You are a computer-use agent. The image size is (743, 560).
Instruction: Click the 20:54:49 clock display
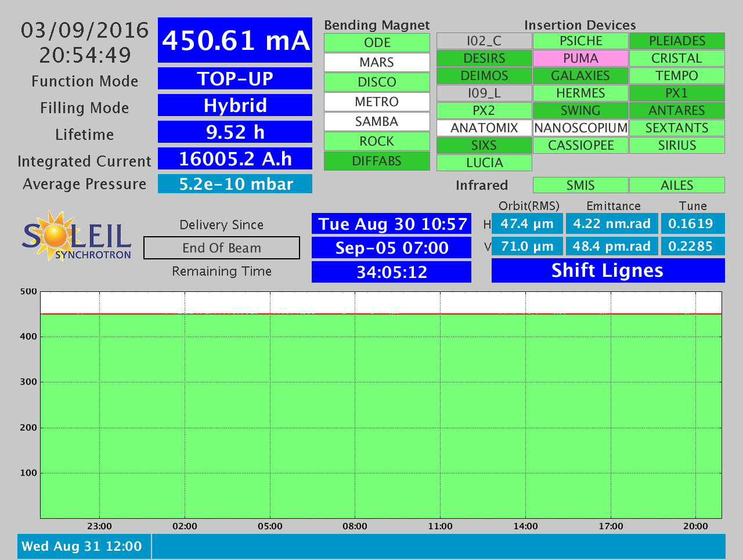[x=85, y=55]
